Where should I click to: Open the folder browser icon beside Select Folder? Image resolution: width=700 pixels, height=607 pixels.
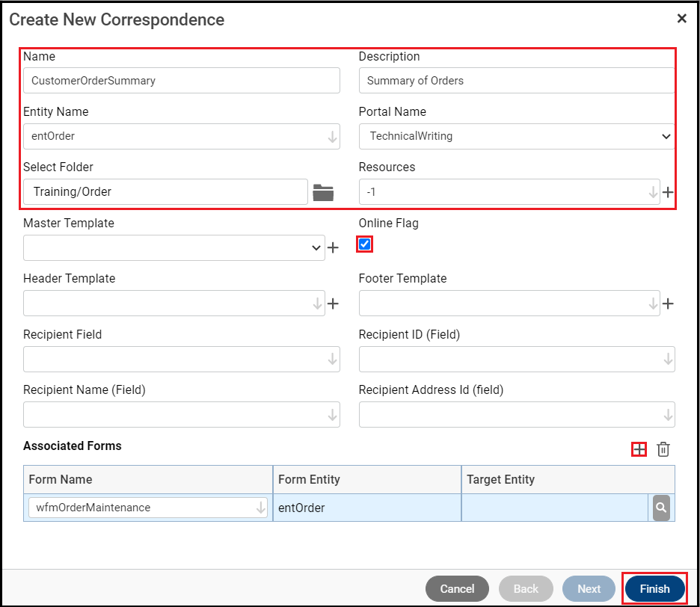tap(323, 192)
